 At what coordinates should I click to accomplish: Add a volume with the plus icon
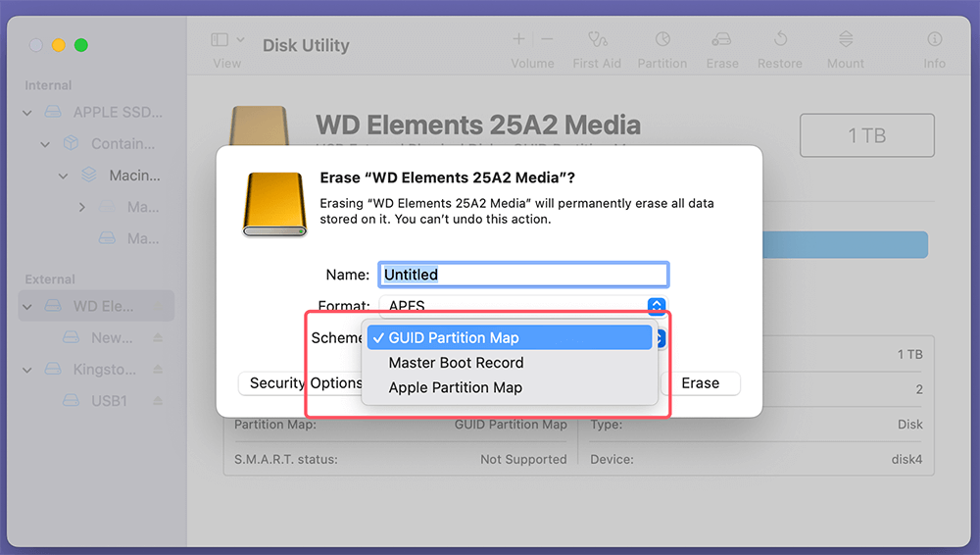[x=518, y=39]
